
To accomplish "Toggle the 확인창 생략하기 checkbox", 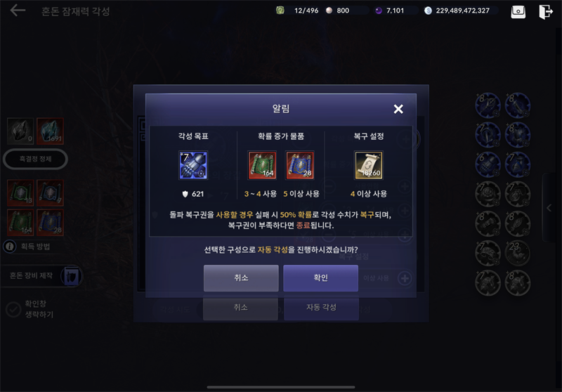I will [x=13, y=309].
